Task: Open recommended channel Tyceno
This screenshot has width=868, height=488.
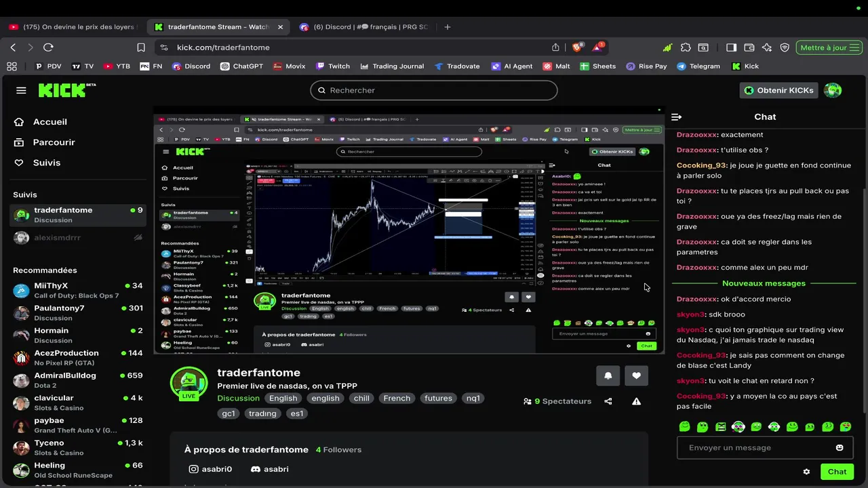Action: [x=79, y=447]
